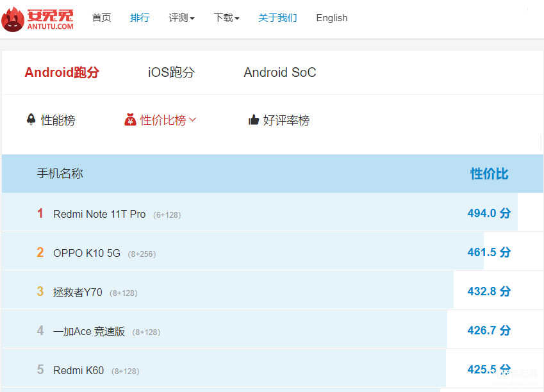
Task: Open the 性能榜 ranking
Action: [58, 120]
